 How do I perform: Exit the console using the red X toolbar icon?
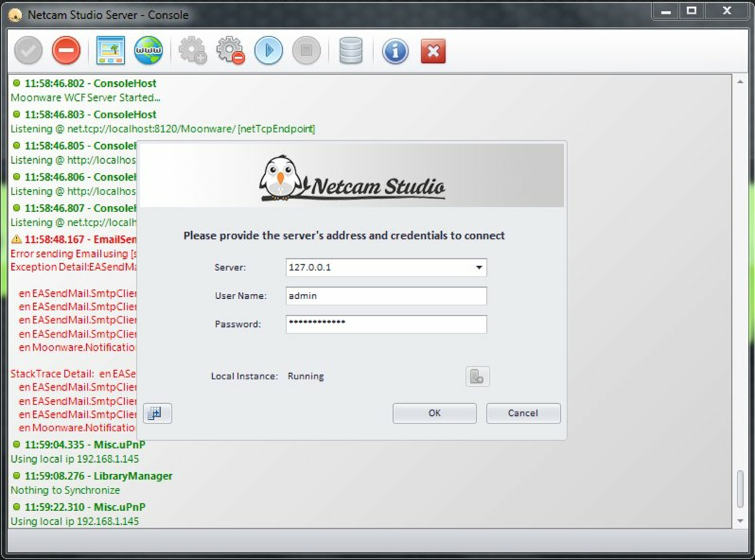point(432,50)
